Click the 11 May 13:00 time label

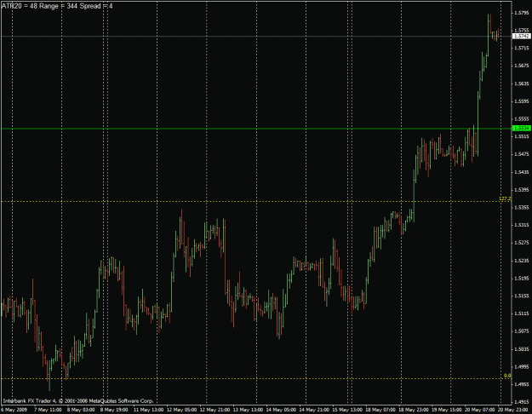pos(147,410)
